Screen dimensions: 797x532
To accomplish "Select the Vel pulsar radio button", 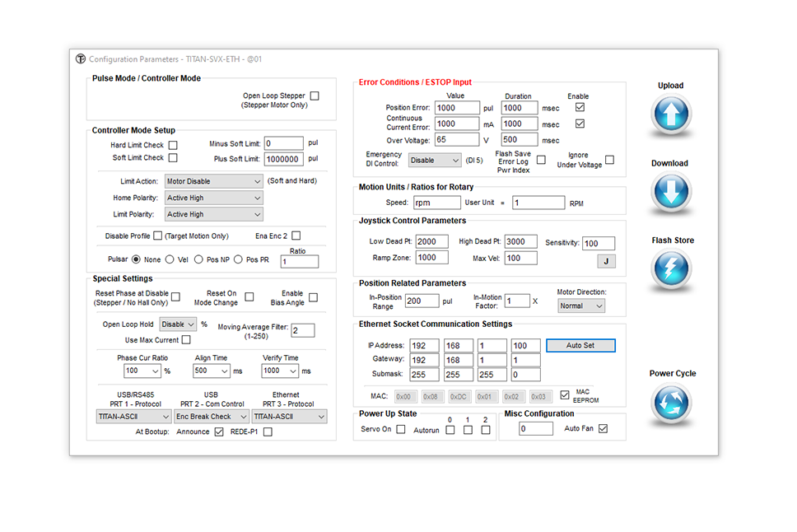I will (170, 259).
